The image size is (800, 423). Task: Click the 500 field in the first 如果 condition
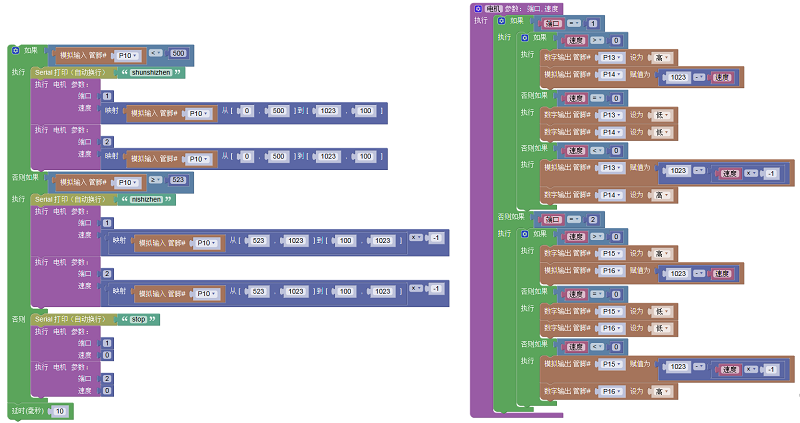(x=178, y=54)
